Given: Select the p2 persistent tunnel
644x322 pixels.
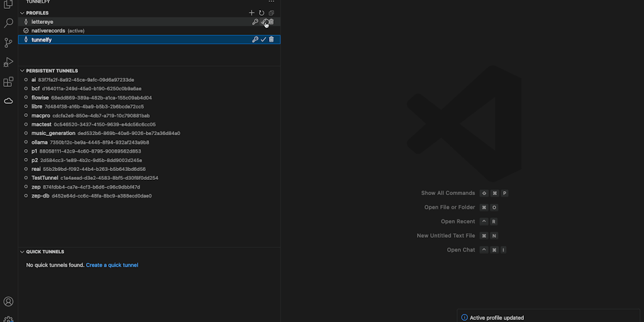Looking at the screenshot, I should pos(150,160).
